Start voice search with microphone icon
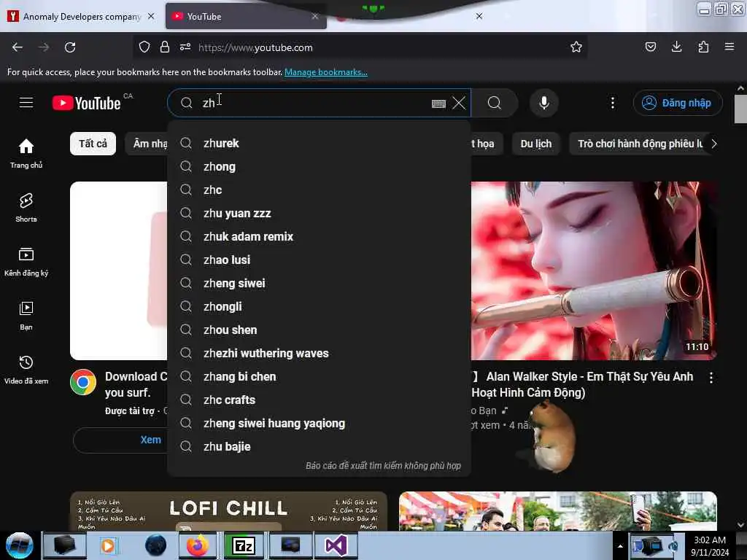This screenshot has height=560, width=747. 544,103
